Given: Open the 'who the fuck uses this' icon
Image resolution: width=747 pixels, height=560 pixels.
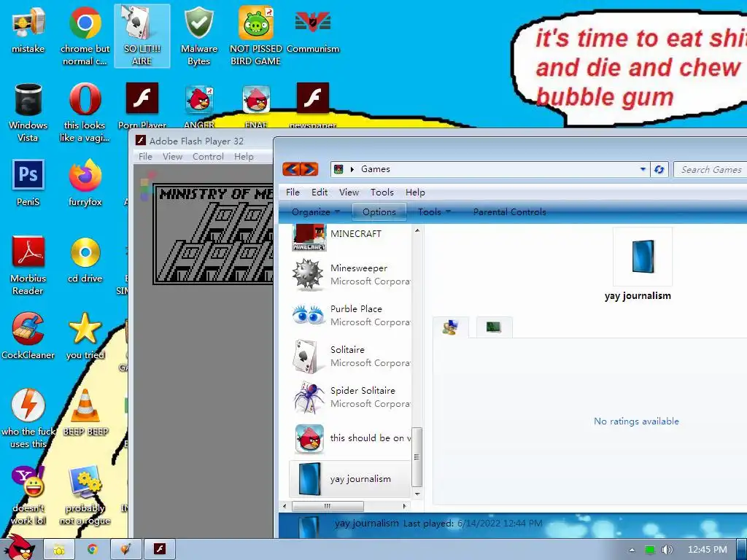Looking at the screenshot, I should tap(28, 419).
